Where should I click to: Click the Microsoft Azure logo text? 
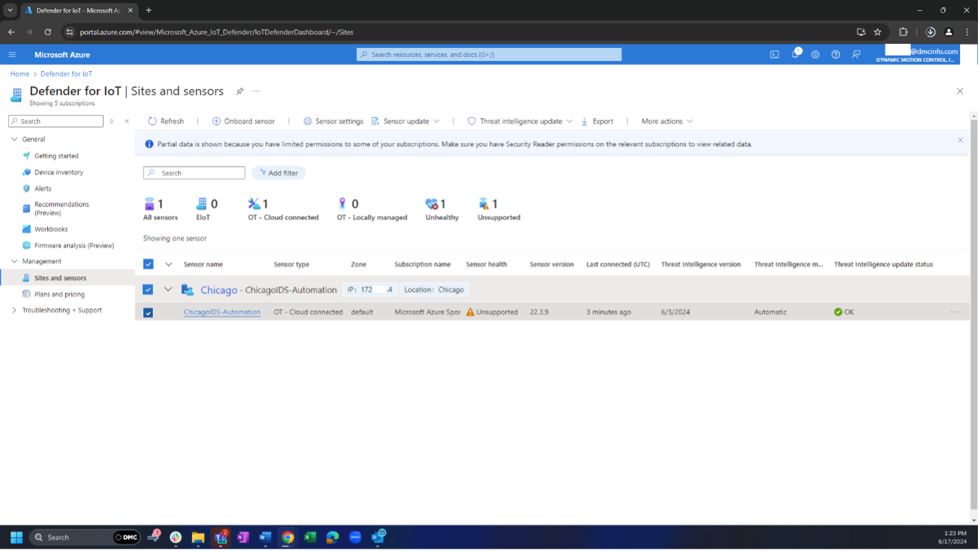coord(62,55)
